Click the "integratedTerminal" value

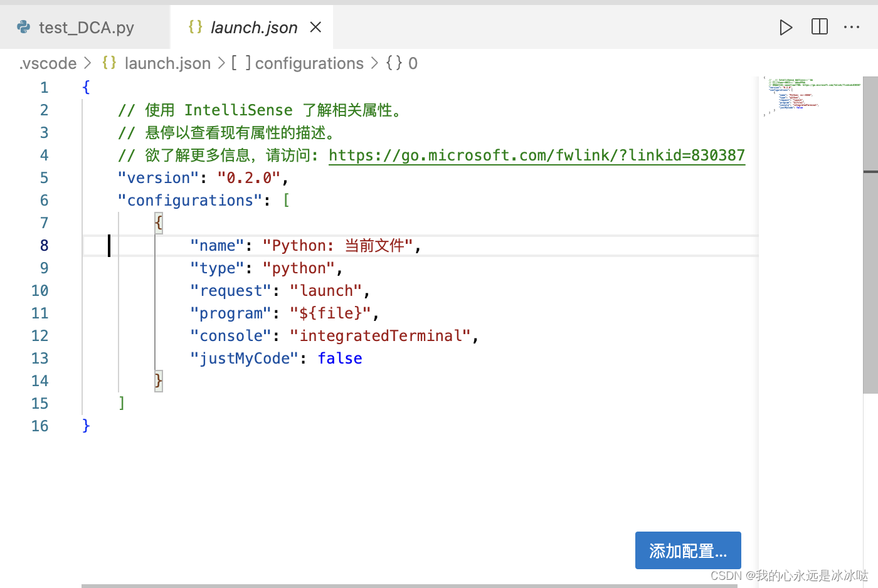(x=380, y=336)
